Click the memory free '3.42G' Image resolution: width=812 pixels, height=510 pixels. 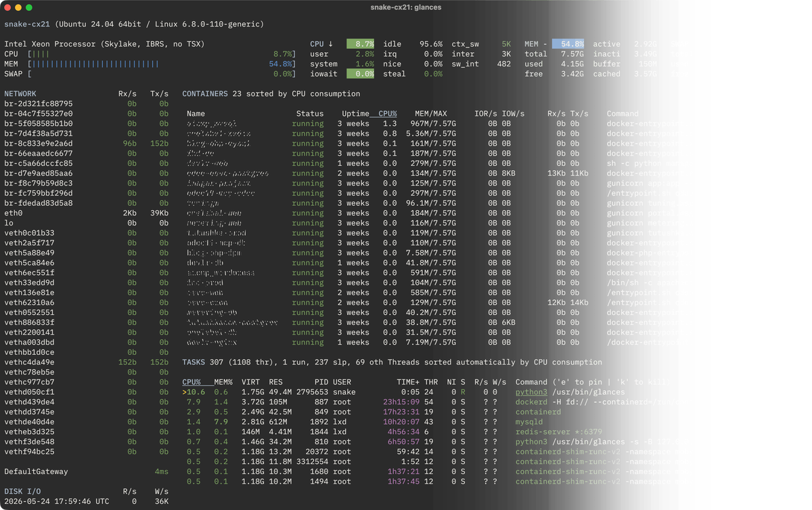pos(572,74)
